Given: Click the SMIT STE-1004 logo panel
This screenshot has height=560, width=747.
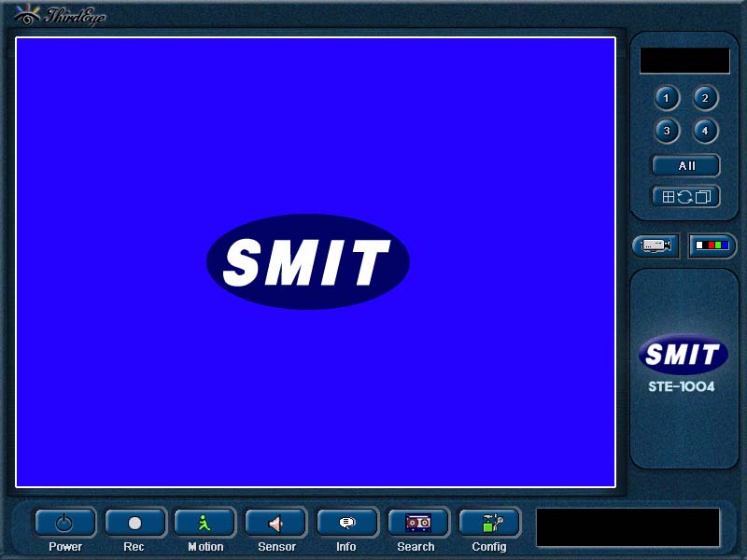Looking at the screenshot, I should 683,364.
